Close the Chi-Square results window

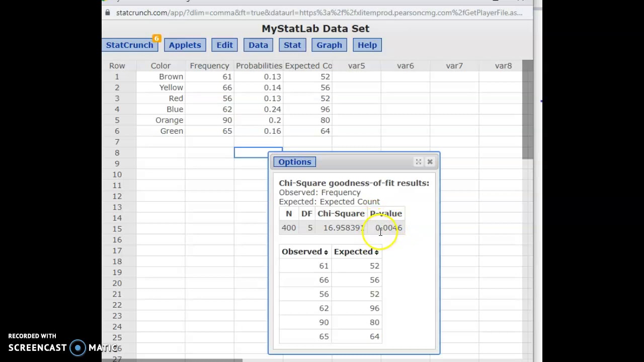coord(430,161)
